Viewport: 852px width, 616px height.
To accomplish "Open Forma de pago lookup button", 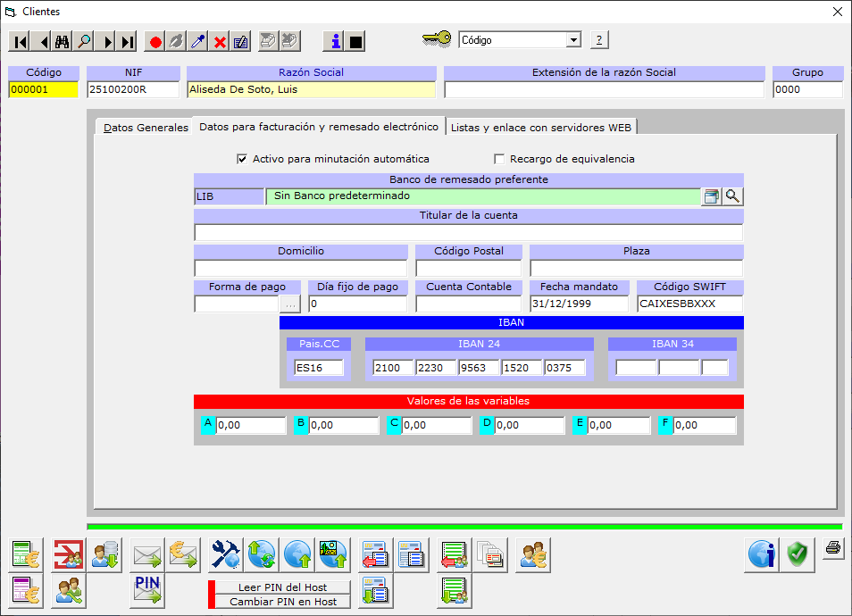I will tap(290, 304).
